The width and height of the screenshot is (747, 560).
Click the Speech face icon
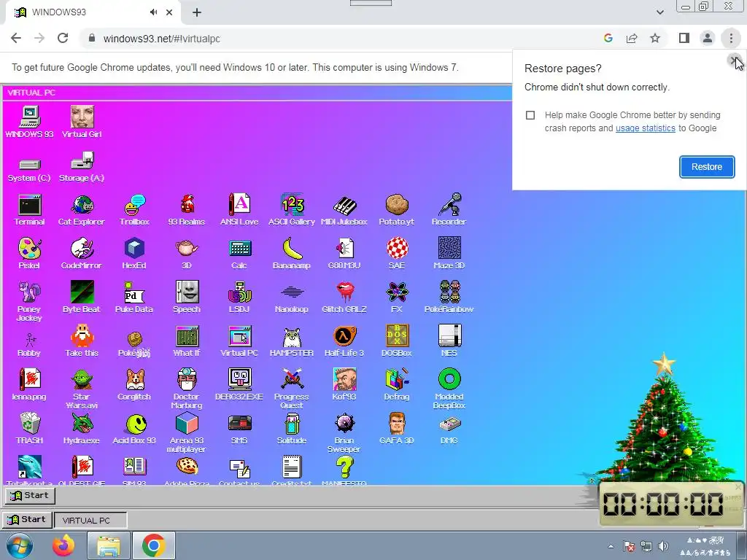[x=187, y=297]
